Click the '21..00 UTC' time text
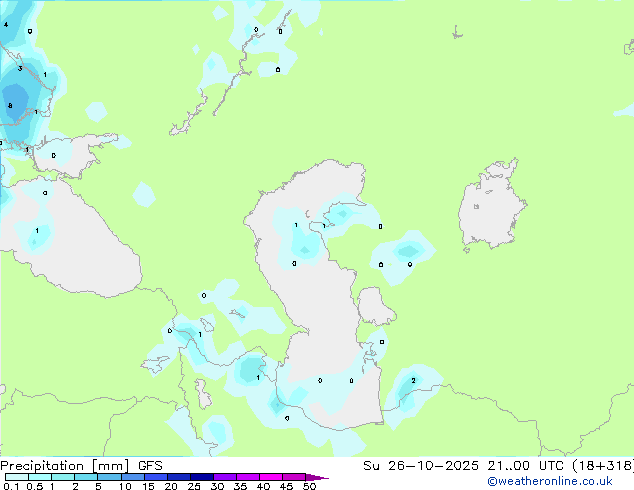Image resolution: width=634 pixels, height=490 pixels. click(526, 466)
